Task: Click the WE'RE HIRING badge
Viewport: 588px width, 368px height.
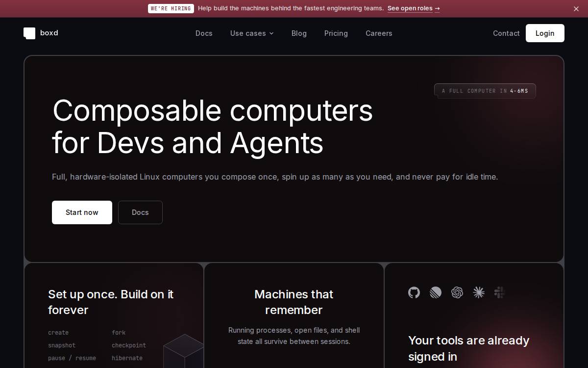Action: 171,8
